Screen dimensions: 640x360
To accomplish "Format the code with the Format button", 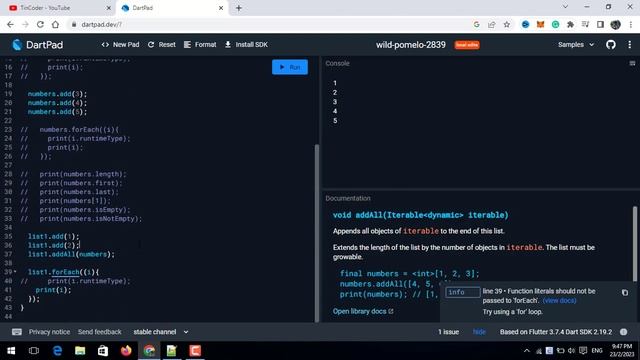I will tap(200, 44).
